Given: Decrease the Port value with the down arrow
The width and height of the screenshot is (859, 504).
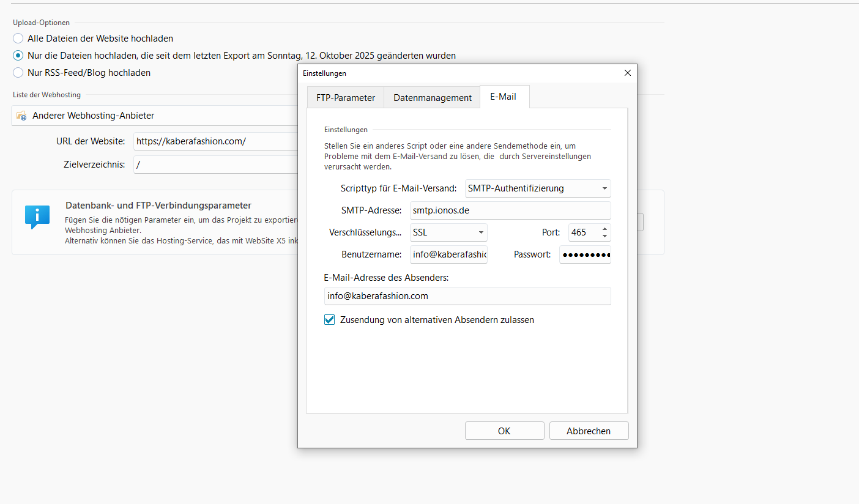Looking at the screenshot, I should coord(604,236).
